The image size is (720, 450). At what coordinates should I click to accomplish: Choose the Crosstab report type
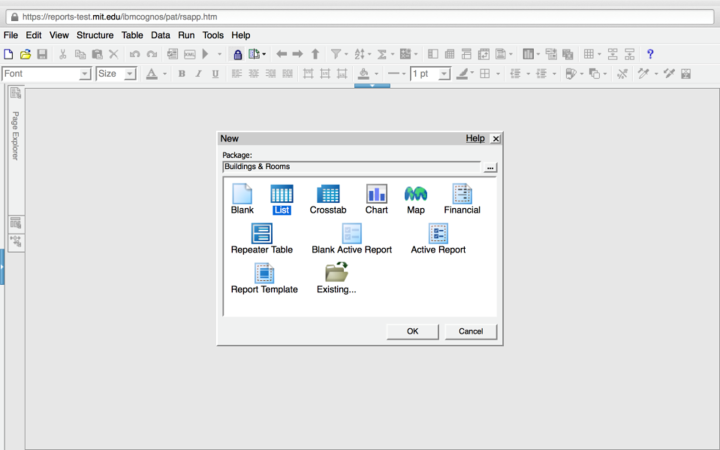[328, 194]
